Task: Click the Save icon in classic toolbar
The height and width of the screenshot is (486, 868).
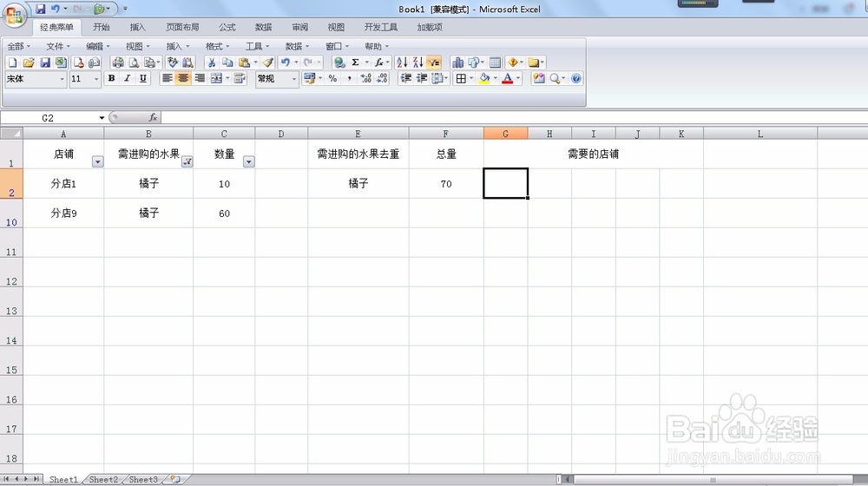Action: [x=45, y=62]
